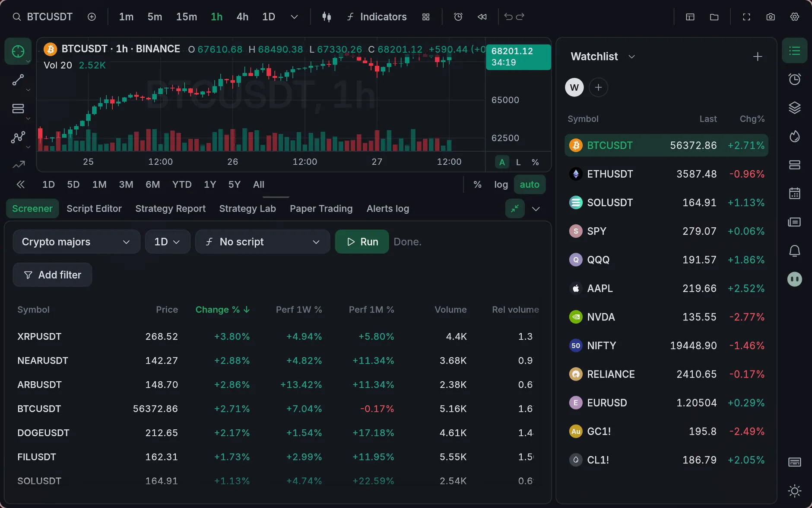The width and height of the screenshot is (812, 508).
Task: Click the Add filter button
Action: pos(52,275)
